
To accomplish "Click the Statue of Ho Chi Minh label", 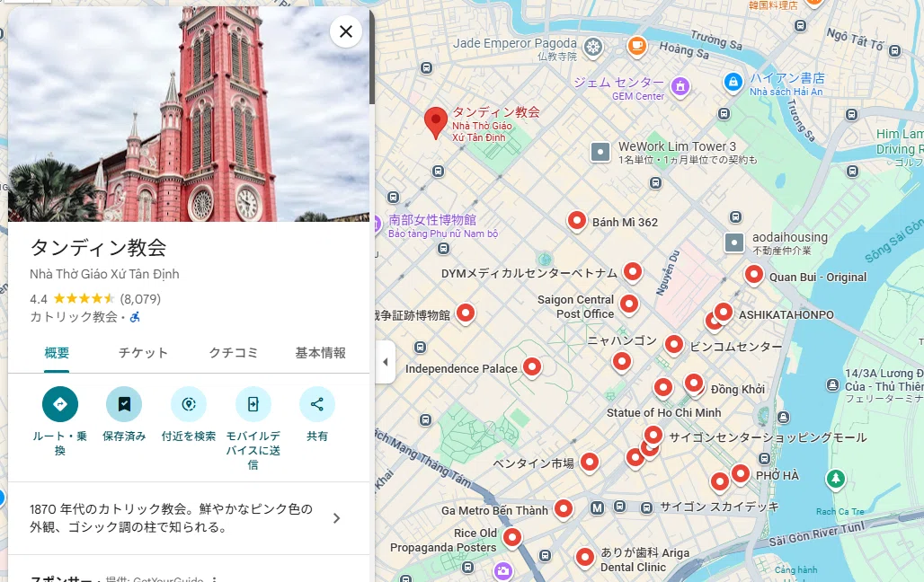I will (x=663, y=413).
